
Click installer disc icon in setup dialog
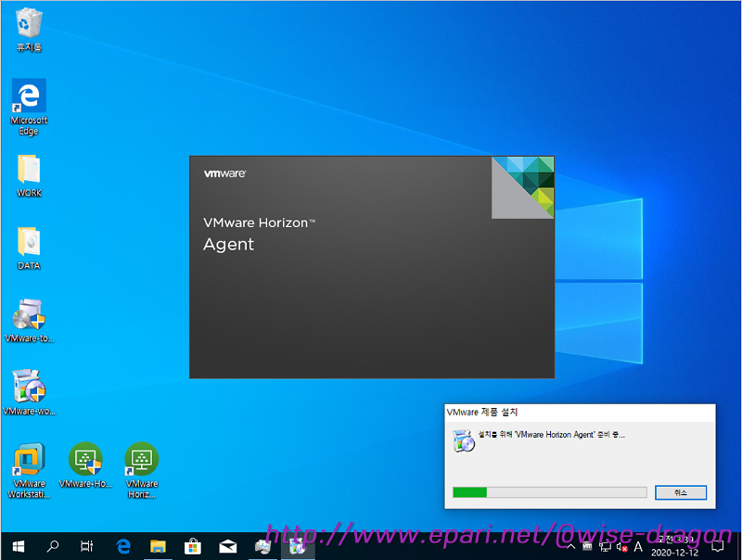[x=463, y=440]
